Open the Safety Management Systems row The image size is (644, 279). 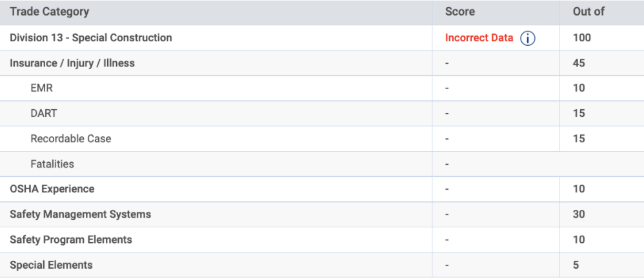(322, 214)
